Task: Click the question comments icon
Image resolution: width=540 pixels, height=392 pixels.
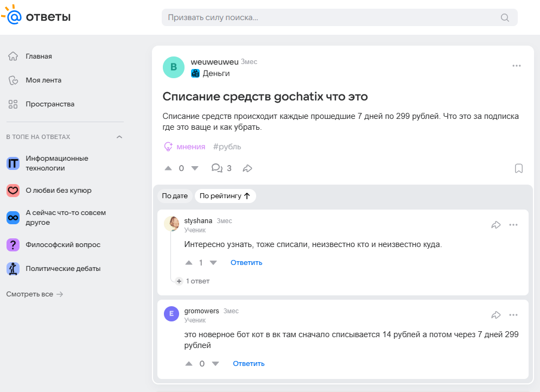Action: [x=217, y=168]
